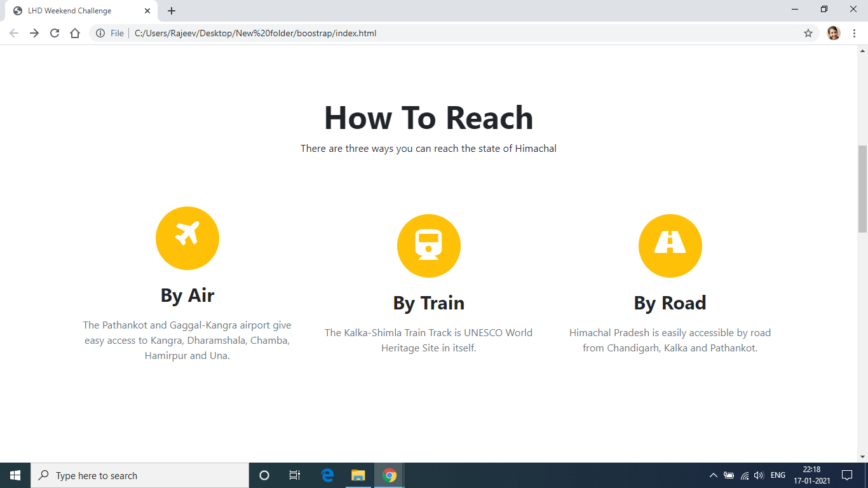Open the browser home page icon
This screenshot has width=868, height=488.
coord(75,33)
